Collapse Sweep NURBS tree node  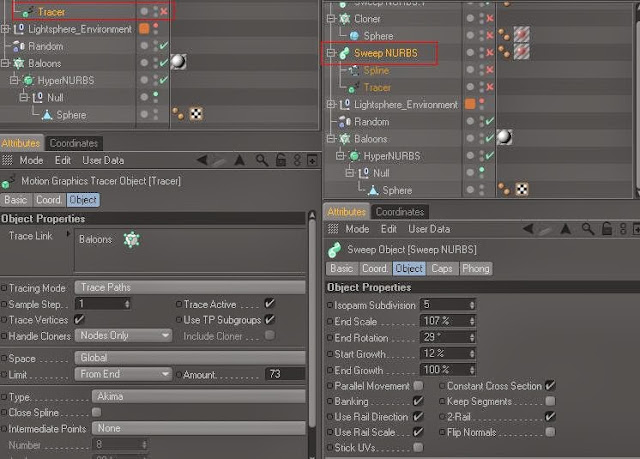point(331,53)
